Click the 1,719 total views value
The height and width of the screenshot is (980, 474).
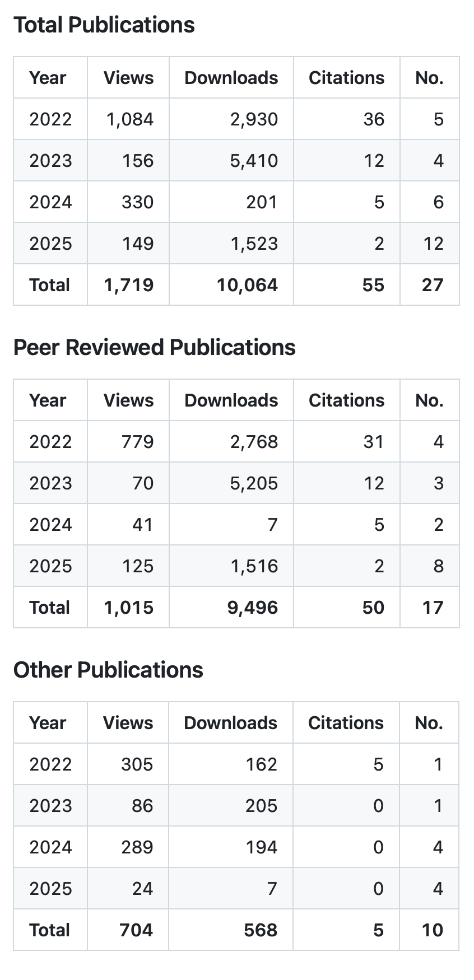click(x=128, y=285)
